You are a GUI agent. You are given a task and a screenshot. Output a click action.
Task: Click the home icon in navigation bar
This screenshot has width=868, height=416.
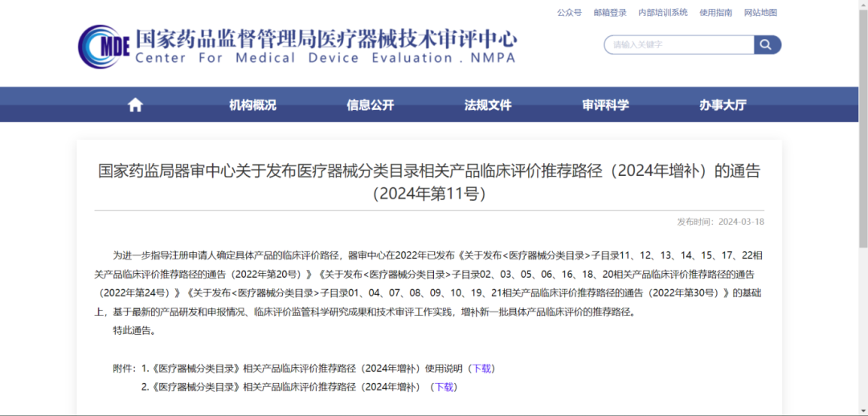[135, 105]
